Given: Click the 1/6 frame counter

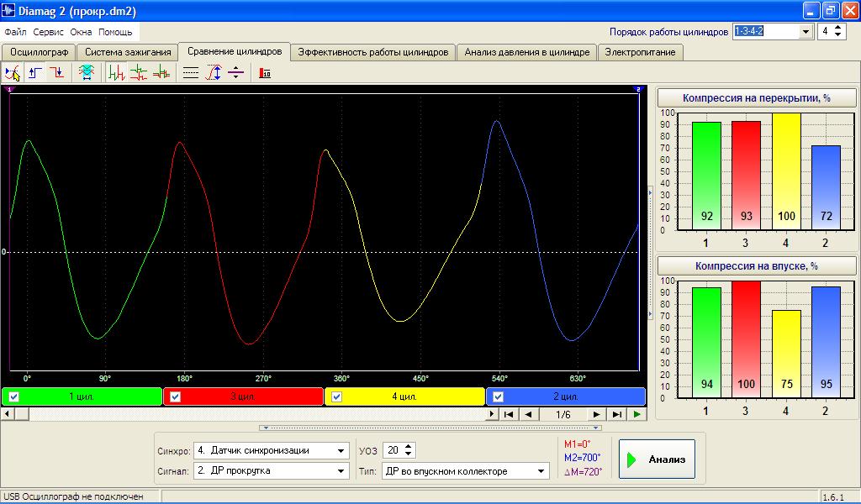Looking at the screenshot, I should click(563, 414).
